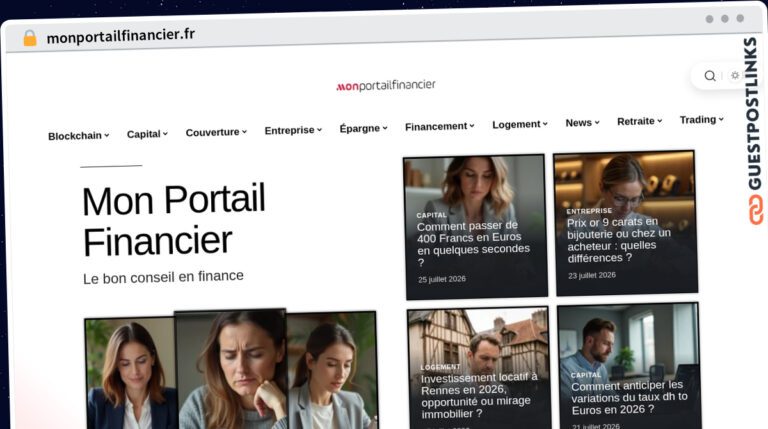Click thumbnail of woman in grey blazer
The height and width of the screenshot is (429, 768).
(x=331, y=371)
